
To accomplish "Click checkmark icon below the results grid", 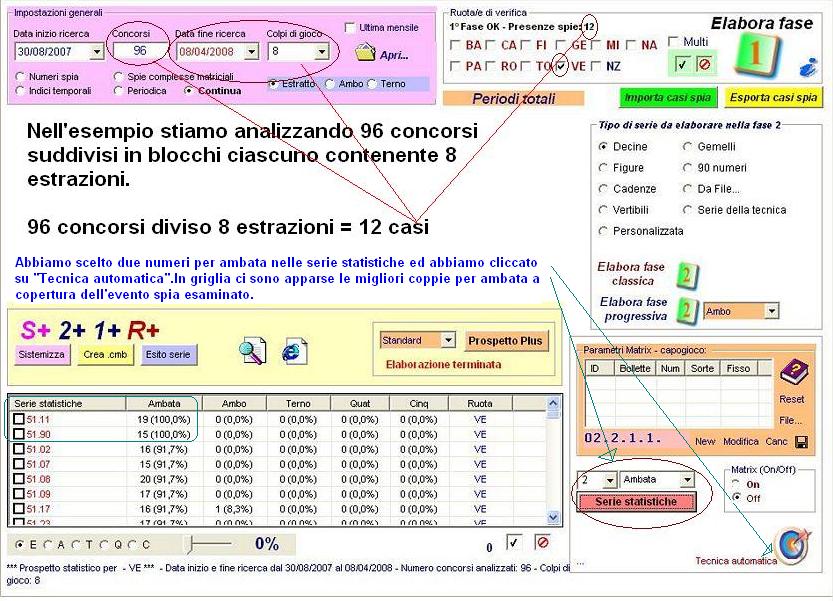I will [513, 543].
